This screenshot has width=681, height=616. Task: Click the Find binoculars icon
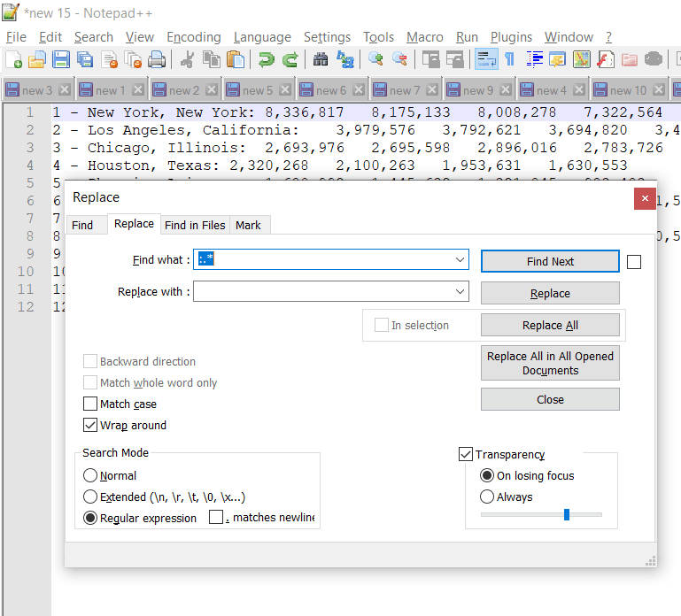pyautogui.click(x=321, y=59)
